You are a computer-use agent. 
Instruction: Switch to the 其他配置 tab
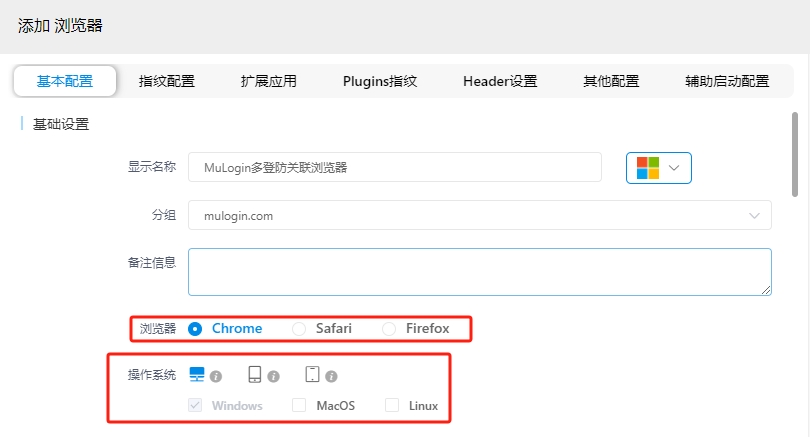611,81
